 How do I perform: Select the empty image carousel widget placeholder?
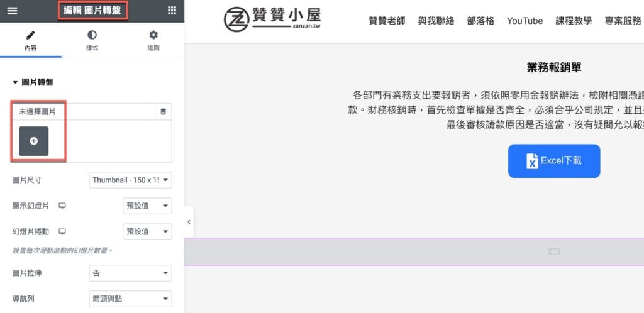tap(414, 252)
